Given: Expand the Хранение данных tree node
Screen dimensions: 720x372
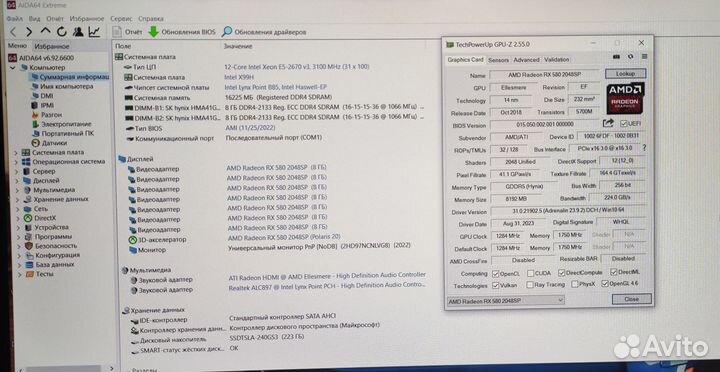Looking at the screenshot, I should [18, 199].
